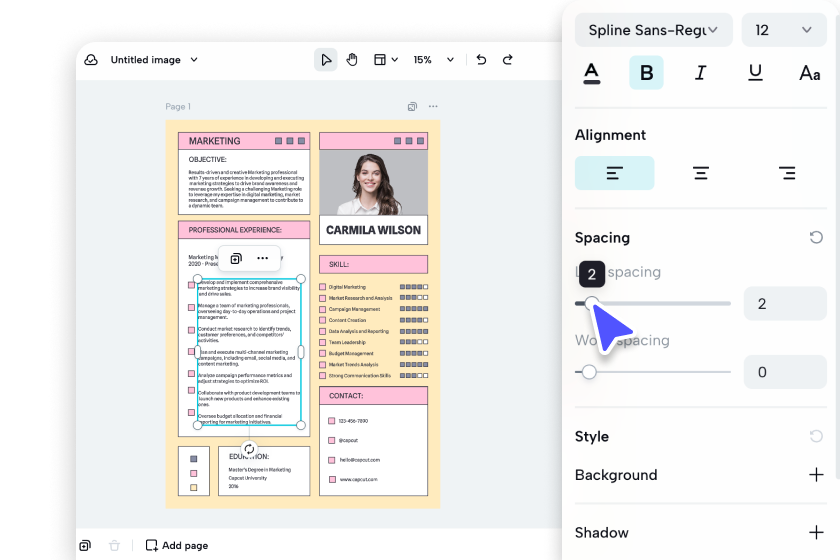Open the Spline Sans-Regular font dropdown
Screen dimensions: 840x560
click(653, 30)
